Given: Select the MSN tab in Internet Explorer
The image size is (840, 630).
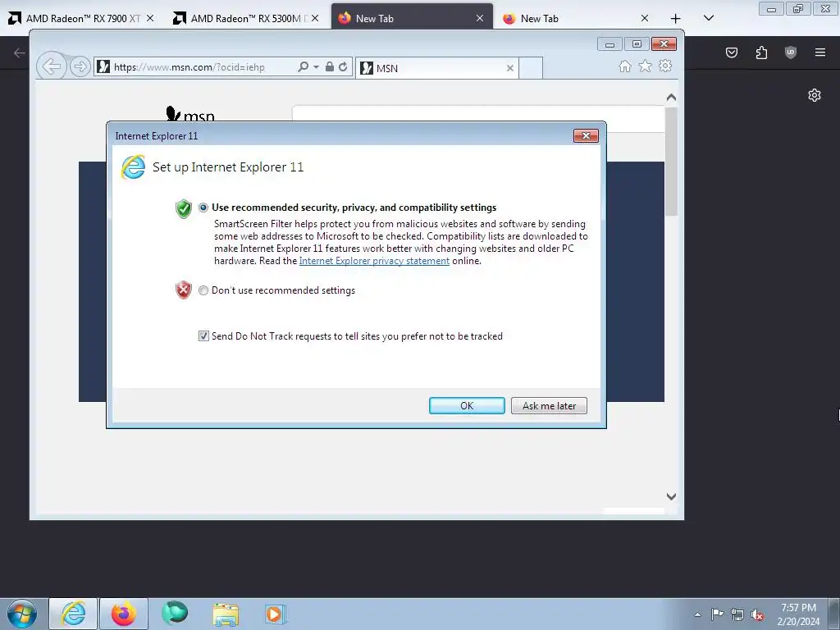Looking at the screenshot, I should pos(436,68).
